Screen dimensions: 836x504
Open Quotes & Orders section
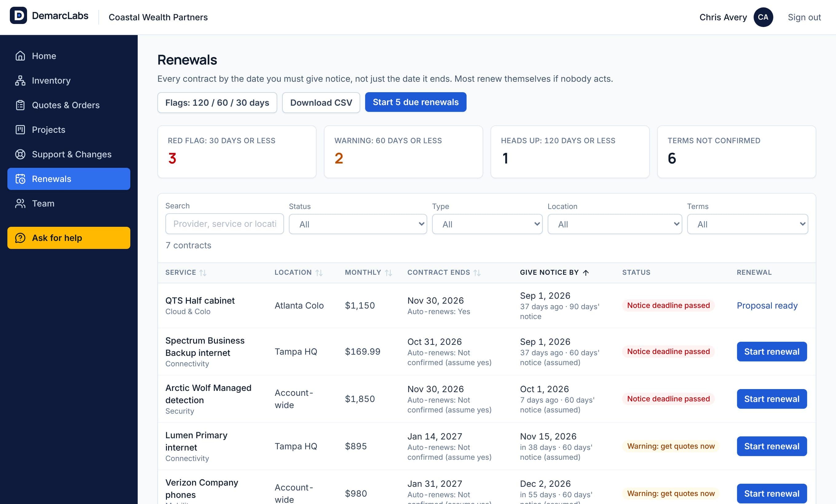pos(69,105)
